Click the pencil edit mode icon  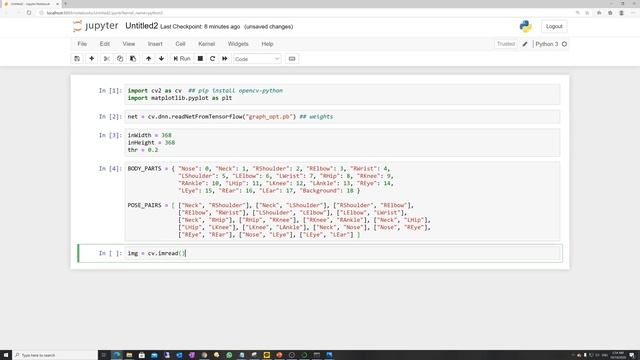[525, 44]
